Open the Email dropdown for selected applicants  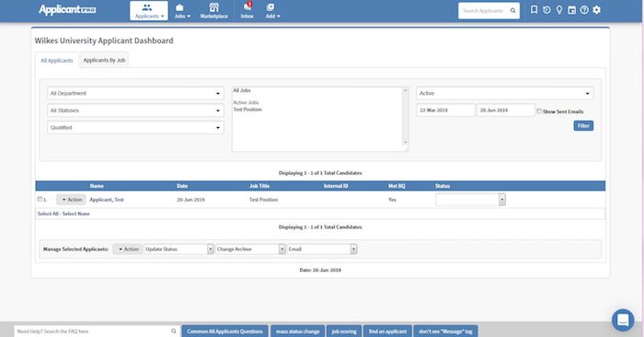322,249
